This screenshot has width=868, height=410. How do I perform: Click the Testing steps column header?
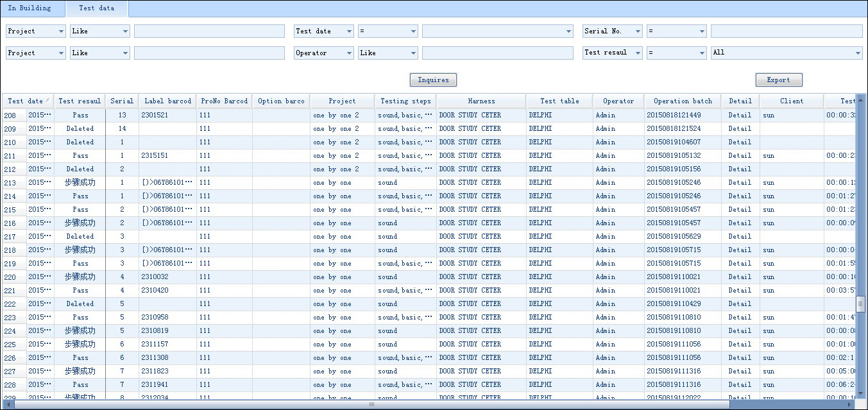click(x=405, y=101)
